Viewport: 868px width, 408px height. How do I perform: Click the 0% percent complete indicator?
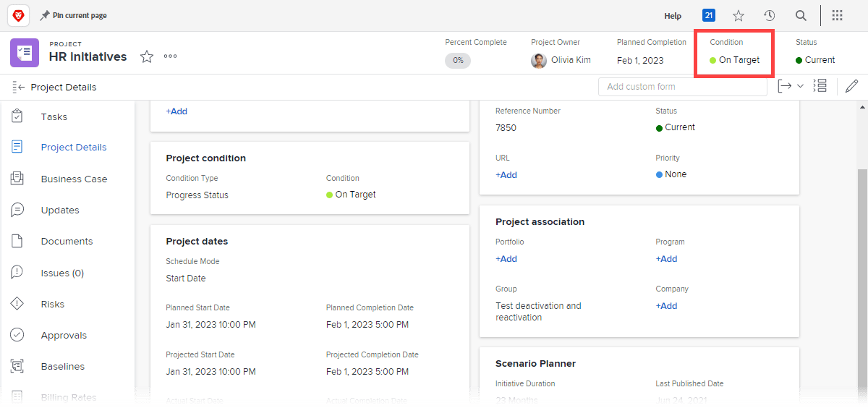[x=458, y=61]
